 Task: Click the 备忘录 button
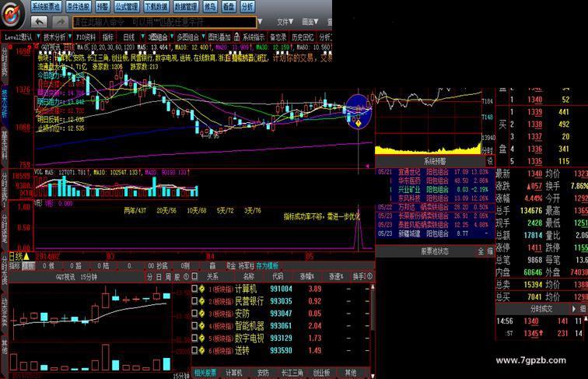coord(278,37)
